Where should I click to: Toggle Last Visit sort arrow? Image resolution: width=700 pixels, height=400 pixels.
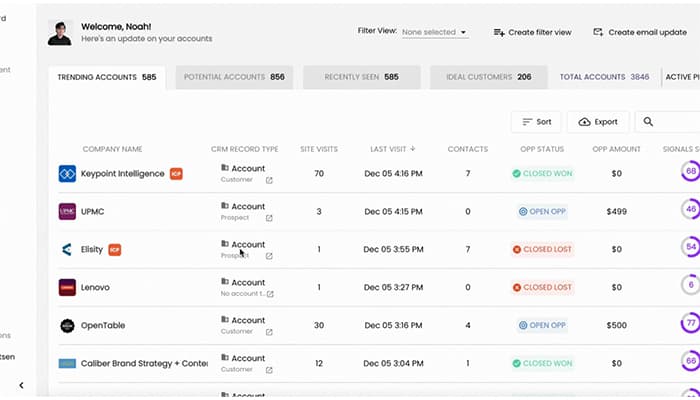pyautogui.click(x=412, y=149)
